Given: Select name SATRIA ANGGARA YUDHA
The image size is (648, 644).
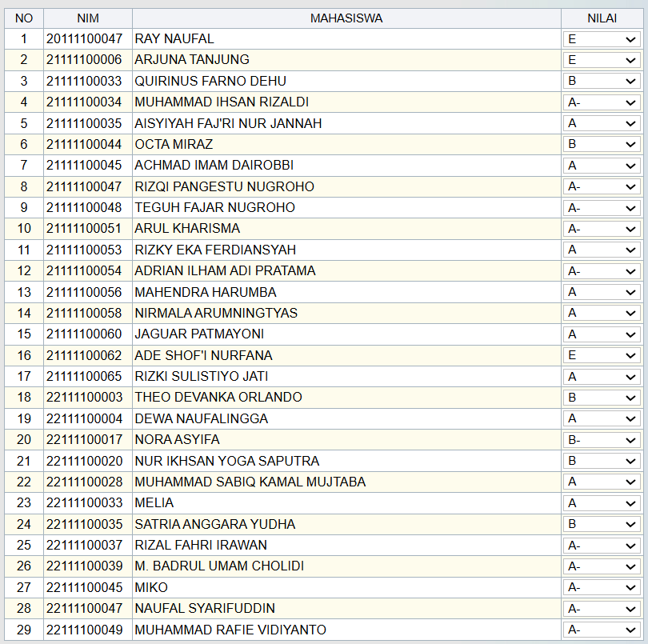Looking at the screenshot, I should pyautogui.click(x=215, y=524).
